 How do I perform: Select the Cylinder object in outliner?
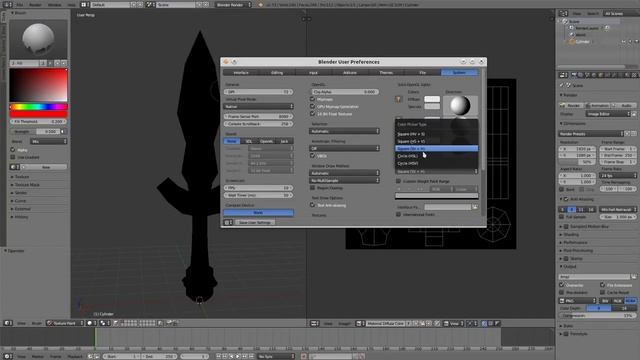coord(582,42)
